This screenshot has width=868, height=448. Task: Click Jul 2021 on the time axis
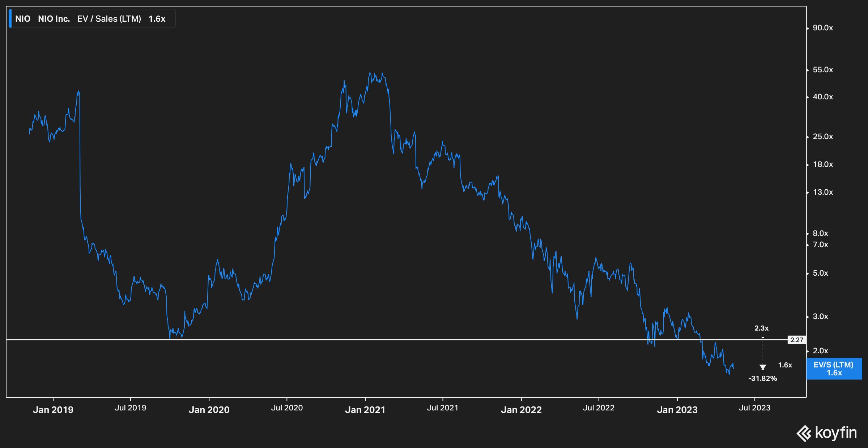442,408
